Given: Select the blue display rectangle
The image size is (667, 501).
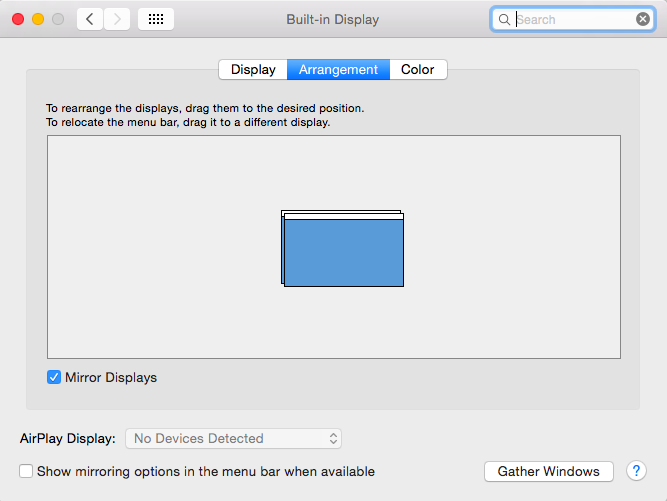Looking at the screenshot, I should [x=344, y=254].
